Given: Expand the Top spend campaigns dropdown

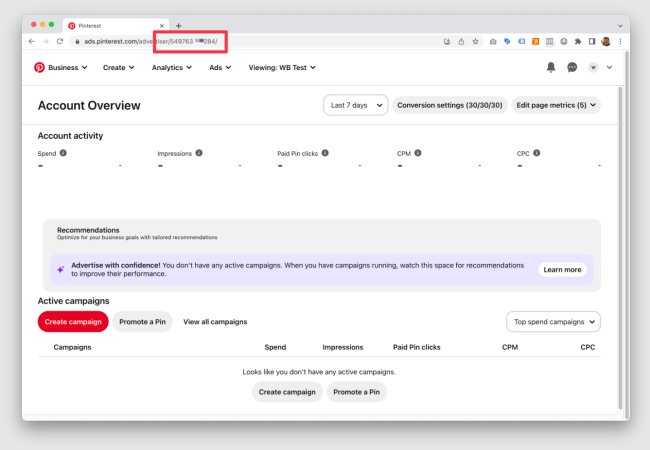Looking at the screenshot, I should coord(553,321).
